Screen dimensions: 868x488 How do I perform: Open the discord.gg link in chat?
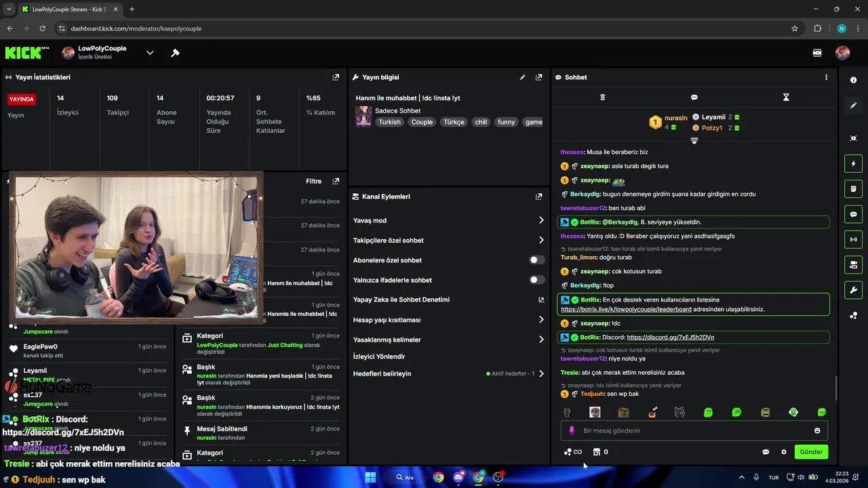tap(670, 338)
